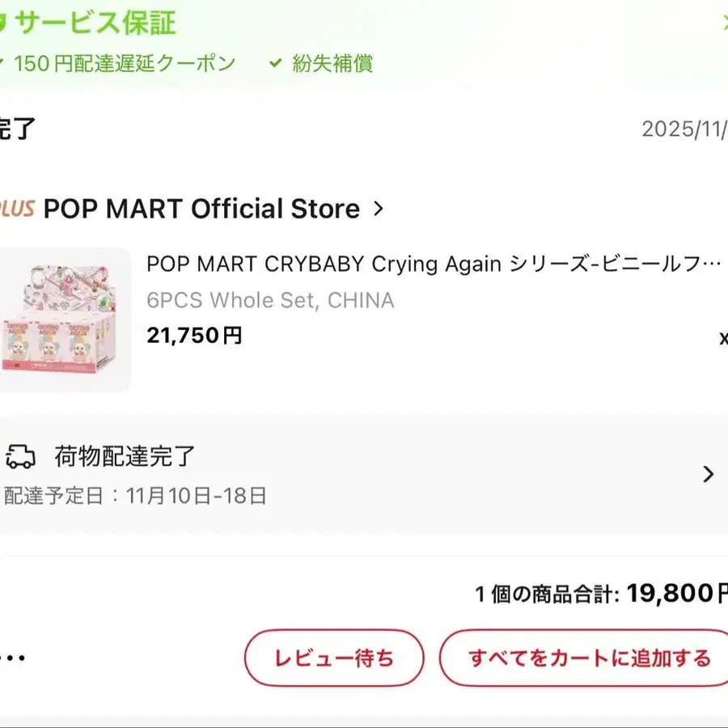Click the 6PCS Whole Set, CHINA variant text

pos(270,301)
